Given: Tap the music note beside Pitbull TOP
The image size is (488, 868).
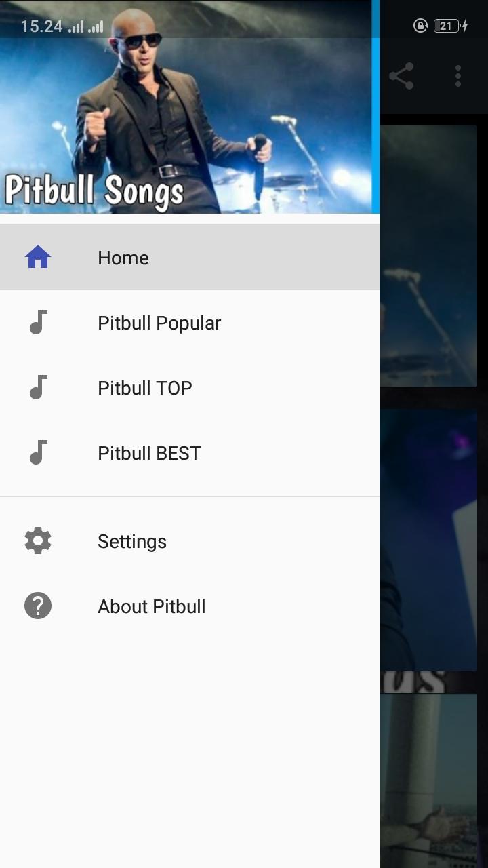Looking at the screenshot, I should (39, 388).
